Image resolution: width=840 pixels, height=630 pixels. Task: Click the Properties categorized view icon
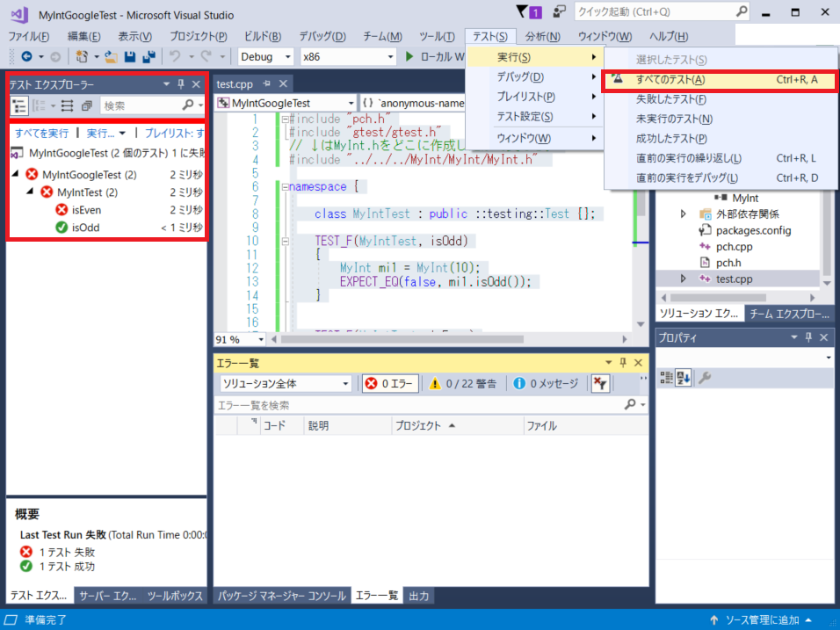click(x=666, y=378)
